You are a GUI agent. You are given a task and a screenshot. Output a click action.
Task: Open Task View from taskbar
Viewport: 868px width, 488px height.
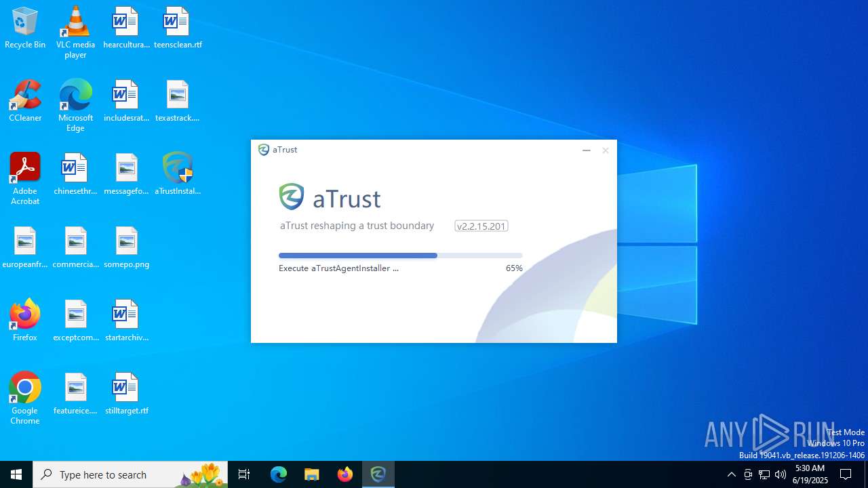click(x=244, y=474)
